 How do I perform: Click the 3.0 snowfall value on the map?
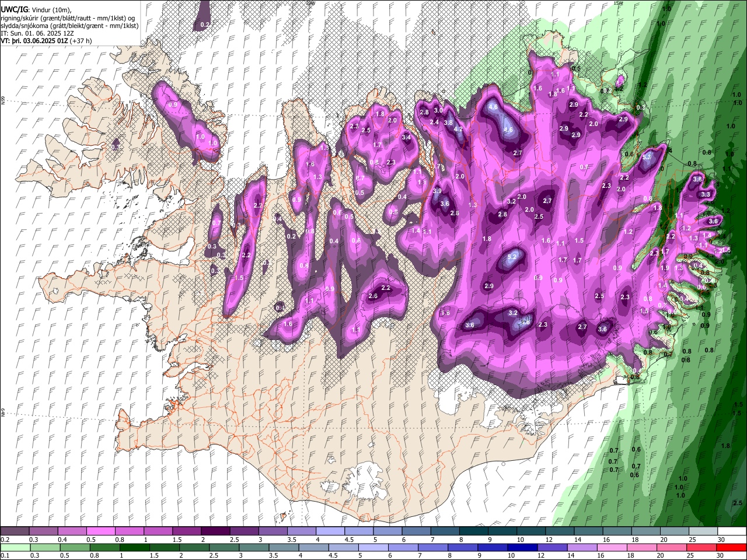(438, 110)
